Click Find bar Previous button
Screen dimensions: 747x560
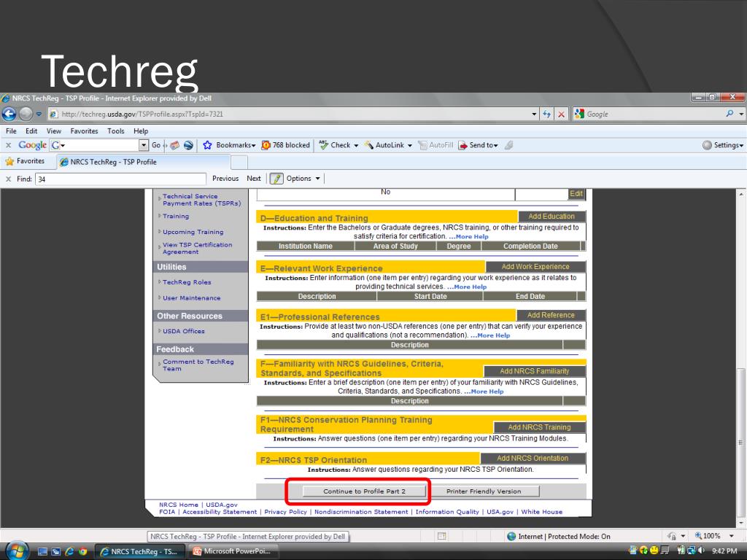click(225, 179)
